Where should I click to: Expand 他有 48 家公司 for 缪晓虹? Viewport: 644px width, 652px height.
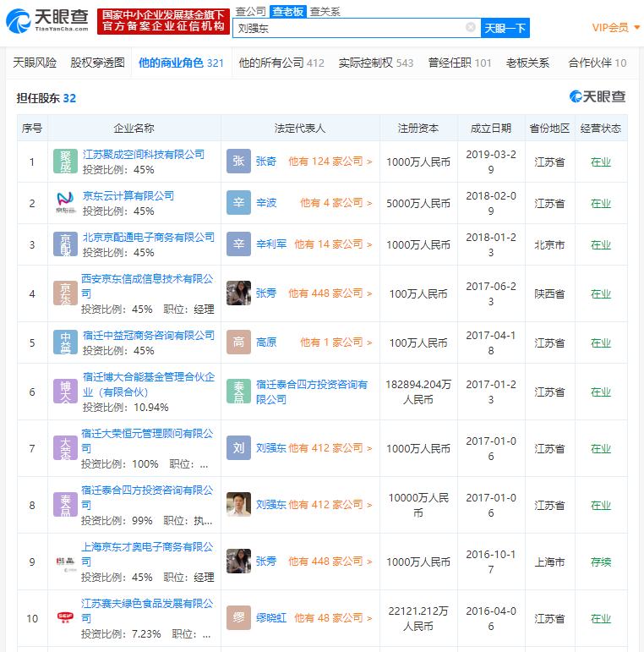(333, 618)
